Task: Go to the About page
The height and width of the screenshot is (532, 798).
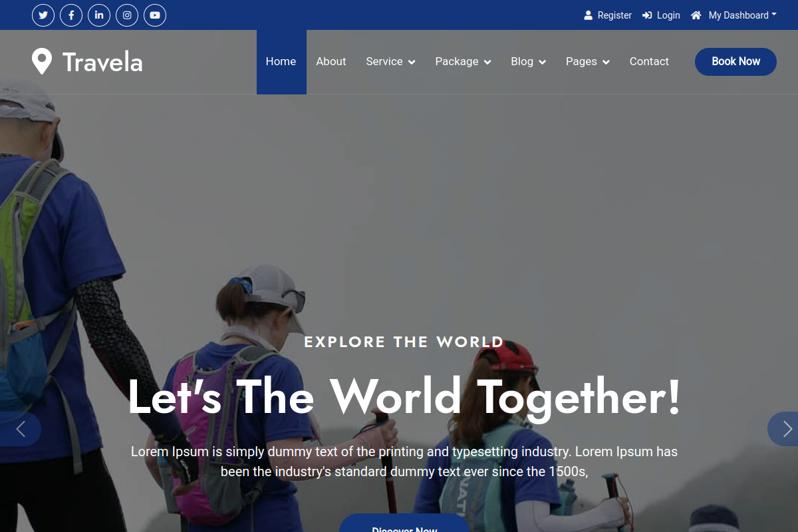Action: [331, 61]
